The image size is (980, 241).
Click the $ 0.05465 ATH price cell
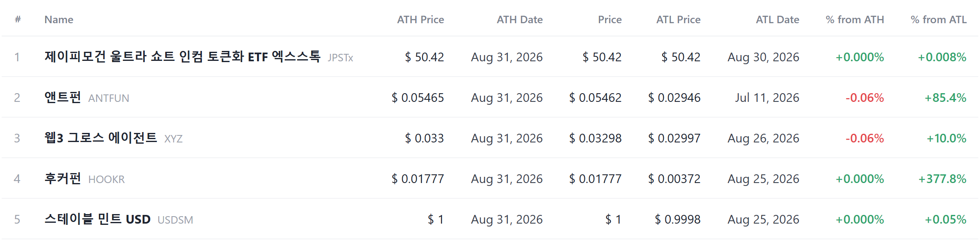tap(418, 98)
